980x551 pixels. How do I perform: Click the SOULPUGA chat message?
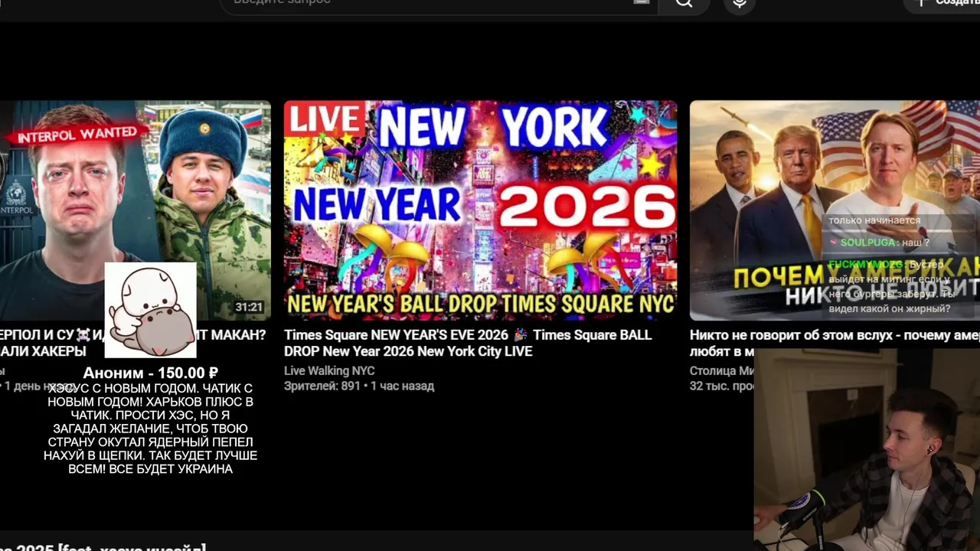(x=879, y=243)
